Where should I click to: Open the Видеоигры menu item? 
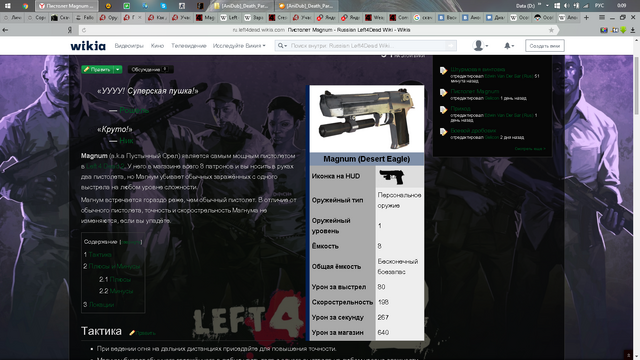[x=129, y=46]
